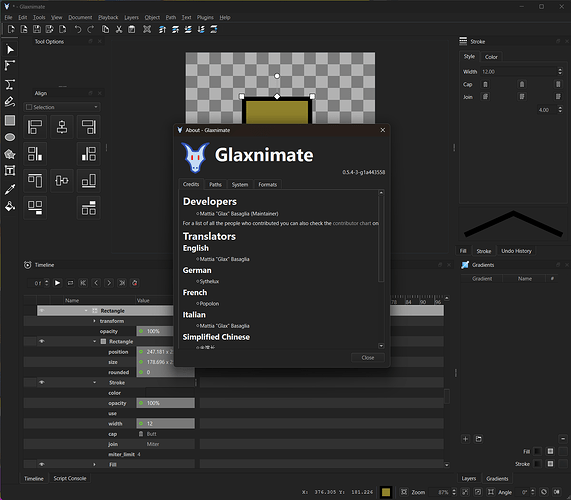Activate the Star polygon tool
This screenshot has width=571, height=500.
[10, 154]
